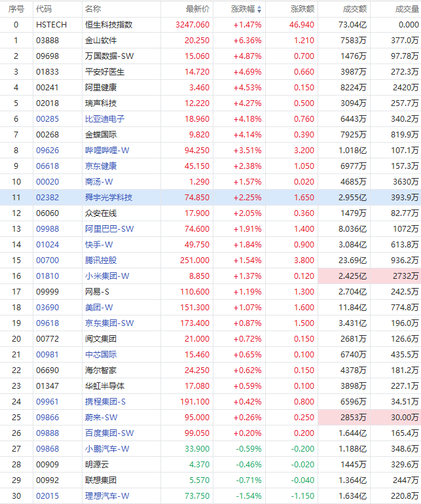Click 美团-W turnover 11.84亿
421x504 pixels.
(x=352, y=308)
